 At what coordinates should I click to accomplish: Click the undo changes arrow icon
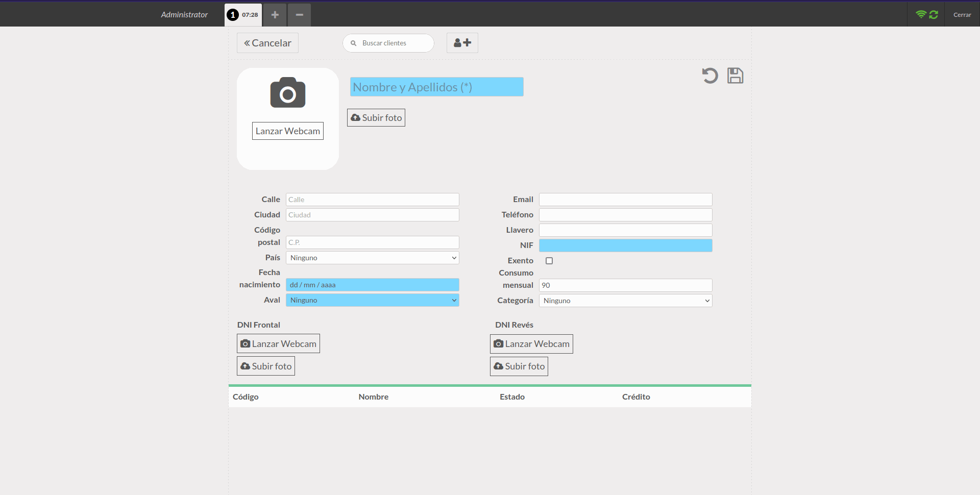click(x=709, y=76)
